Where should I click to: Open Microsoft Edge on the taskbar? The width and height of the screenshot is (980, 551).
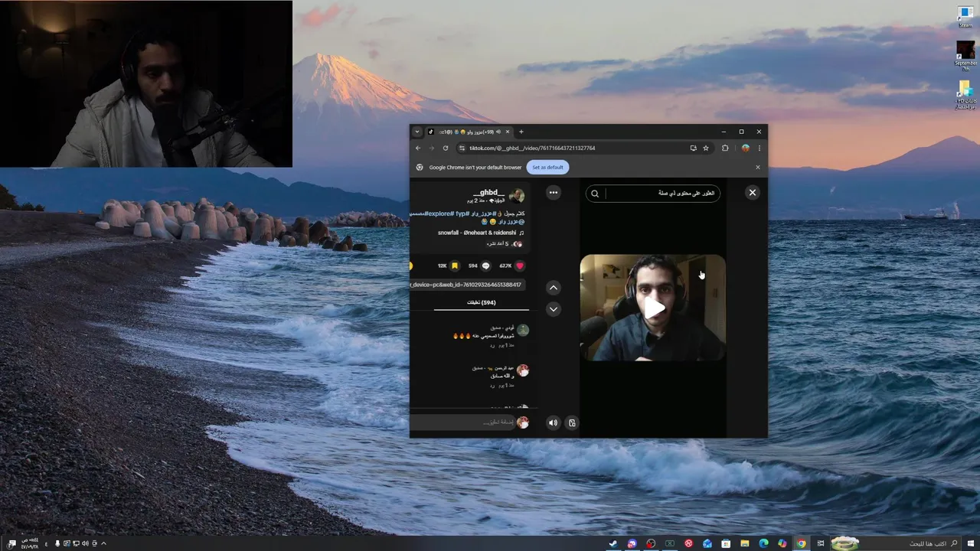(x=763, y=543)
